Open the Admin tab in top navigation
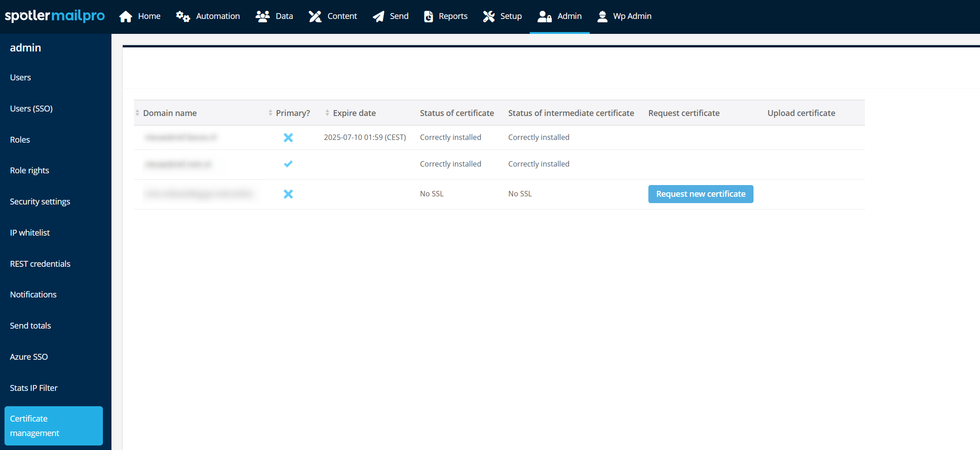980x450 pixels. click(x=559, y=17)
